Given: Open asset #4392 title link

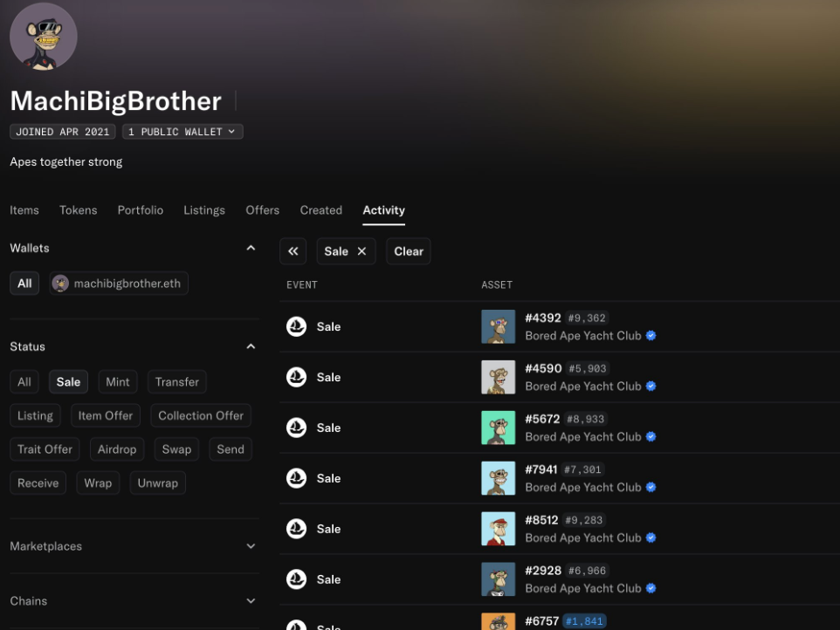Looking at the screenshot, I should pyautogui.click(x=542, y=318).
